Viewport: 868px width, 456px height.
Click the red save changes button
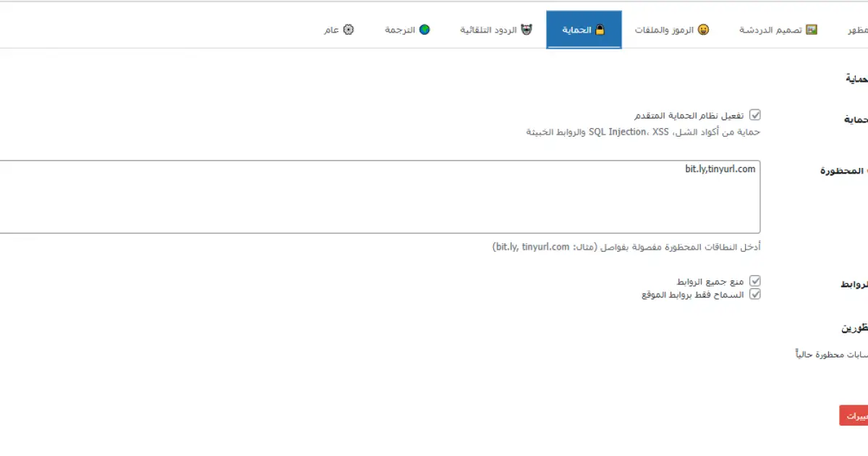click(x=854, y=415)
